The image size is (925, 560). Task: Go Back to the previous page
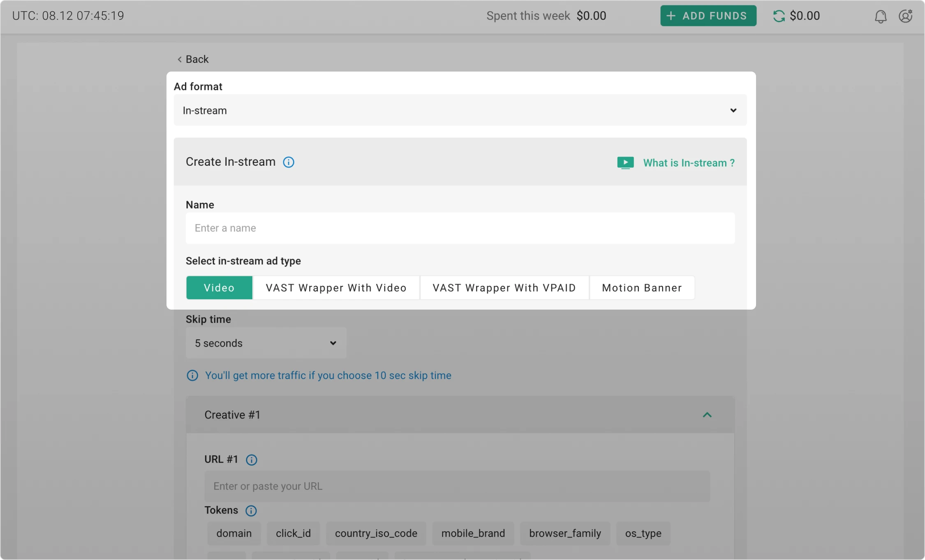pos(193,59)
